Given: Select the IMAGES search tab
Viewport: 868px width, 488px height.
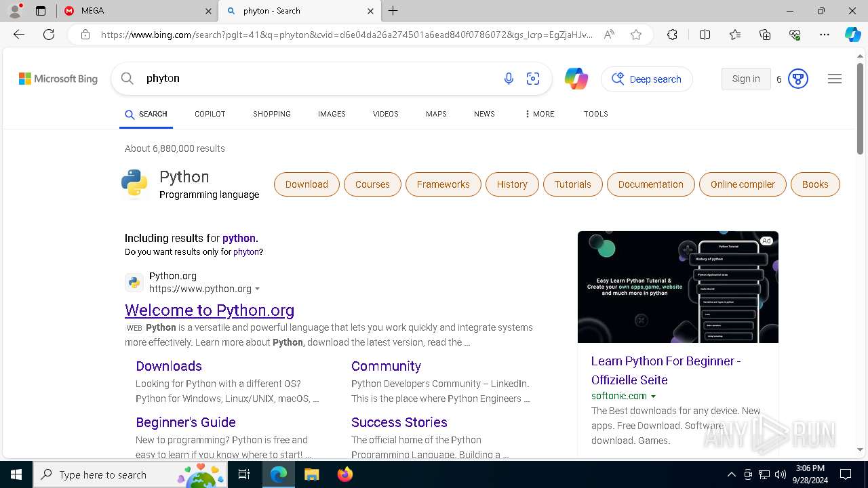Looking at the screenshot, I should pos(332,114).
